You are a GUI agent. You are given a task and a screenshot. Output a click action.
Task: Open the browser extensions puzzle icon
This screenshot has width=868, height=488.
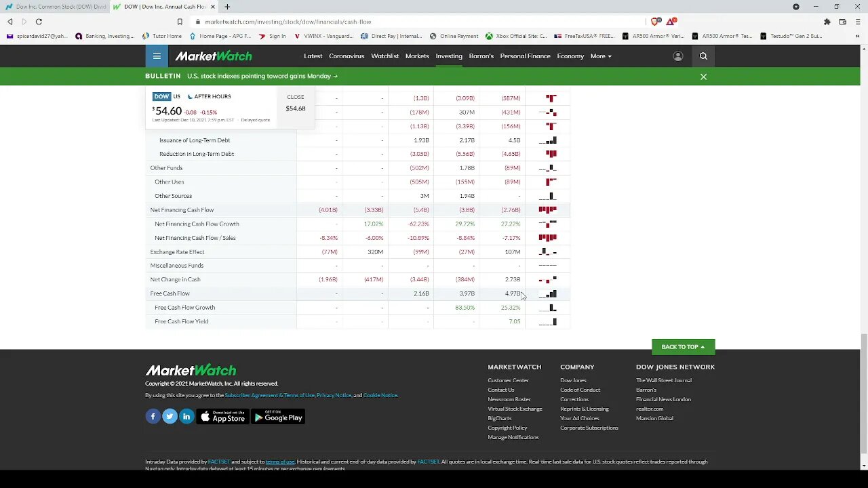827,22
